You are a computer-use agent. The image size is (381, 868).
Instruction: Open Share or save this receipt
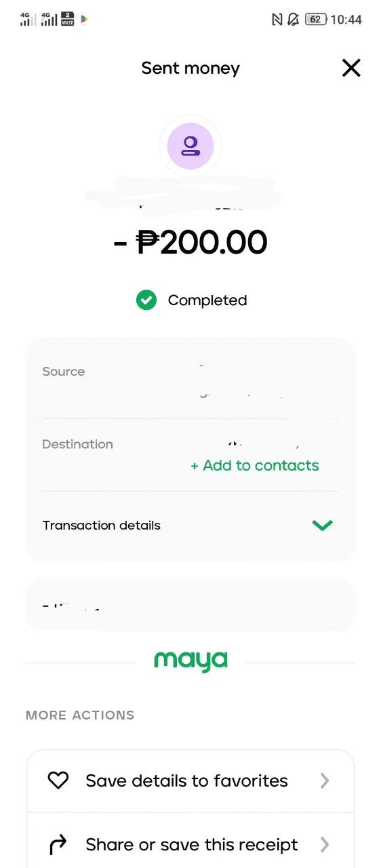pyautogui.click(x=190, y=844)
